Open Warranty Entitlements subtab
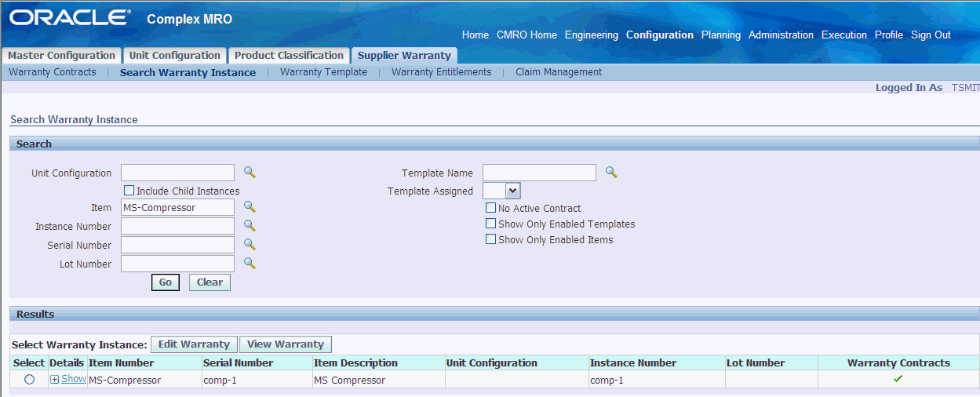 (442, 72)
